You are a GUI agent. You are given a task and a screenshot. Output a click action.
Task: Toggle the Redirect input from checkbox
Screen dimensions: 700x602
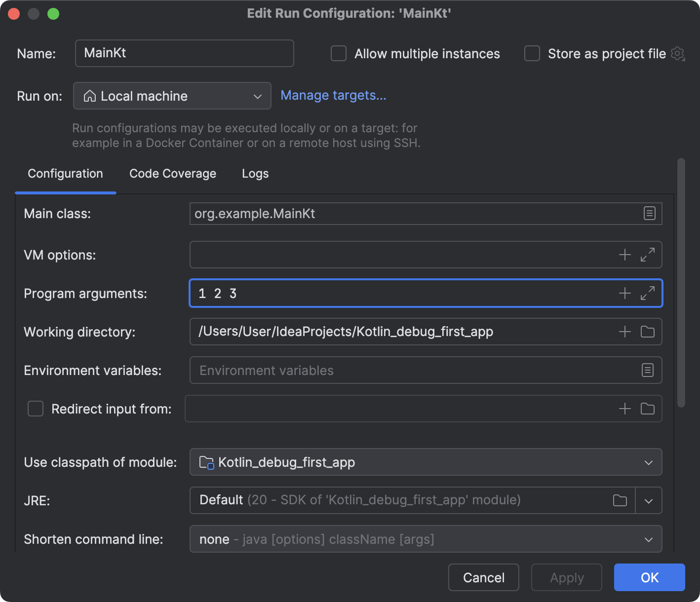tap(36, 409)
